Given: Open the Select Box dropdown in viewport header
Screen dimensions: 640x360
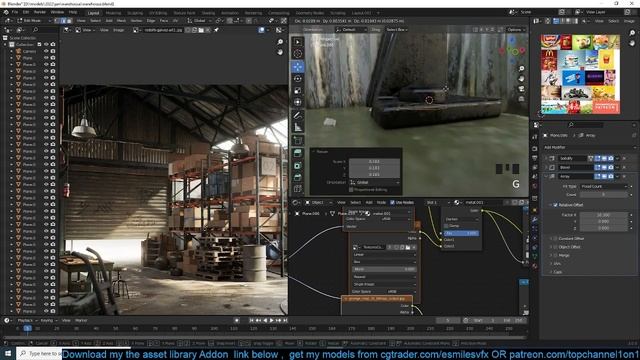Looking at the screenshot, I should click(397, 29).
